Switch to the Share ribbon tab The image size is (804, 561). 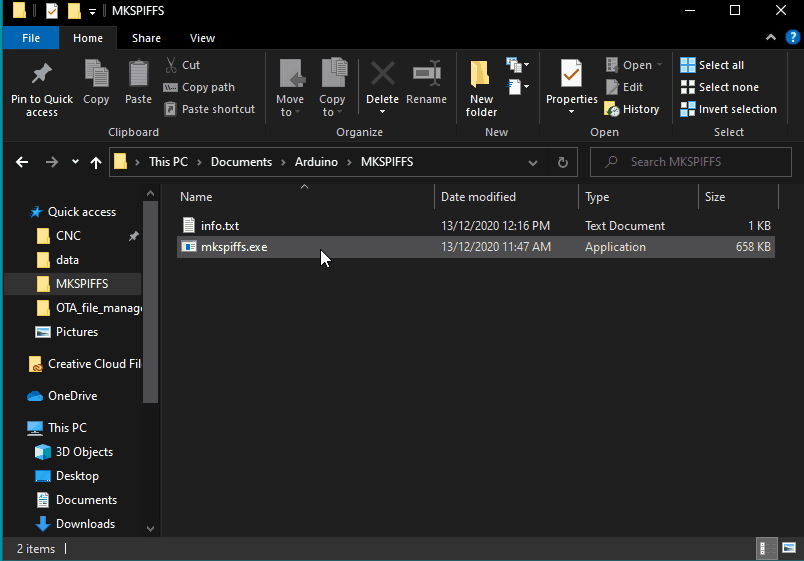click(146, 38)
